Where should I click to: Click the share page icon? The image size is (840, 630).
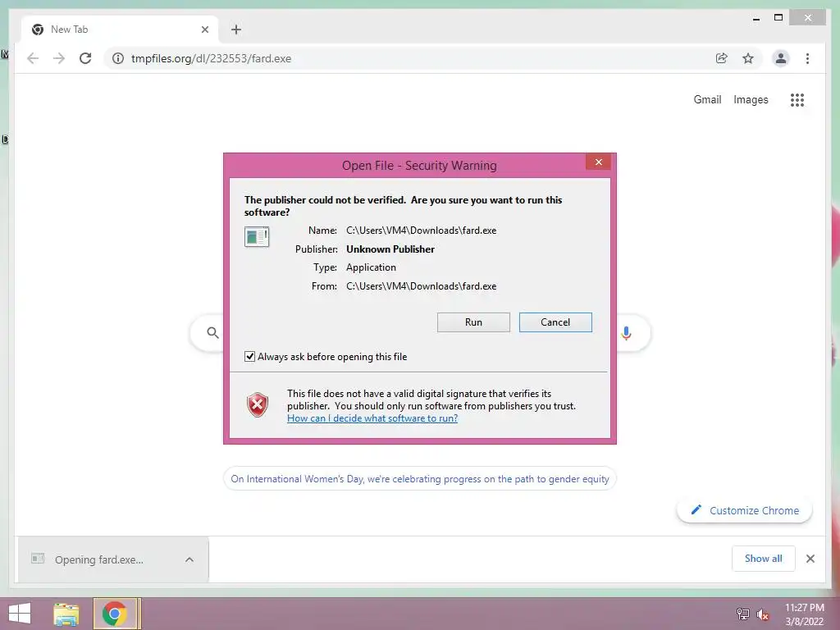(722, 58)
